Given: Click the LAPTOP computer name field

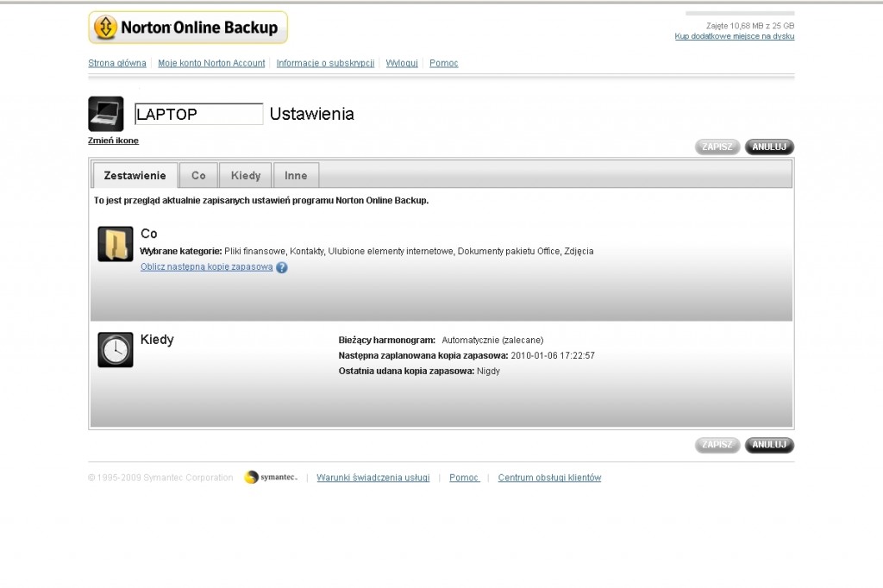Looking at the screenshot, I should click(198, 114).
